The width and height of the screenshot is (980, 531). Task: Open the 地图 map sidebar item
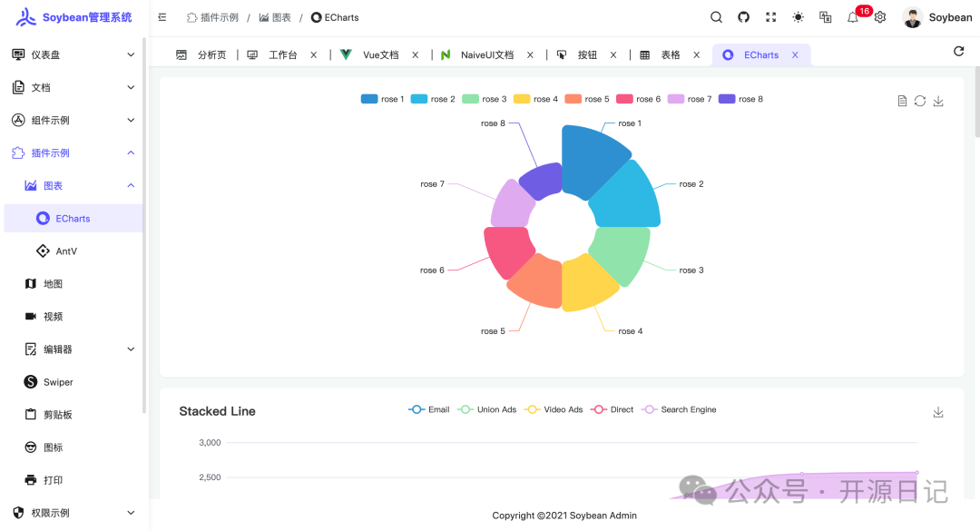73,284
